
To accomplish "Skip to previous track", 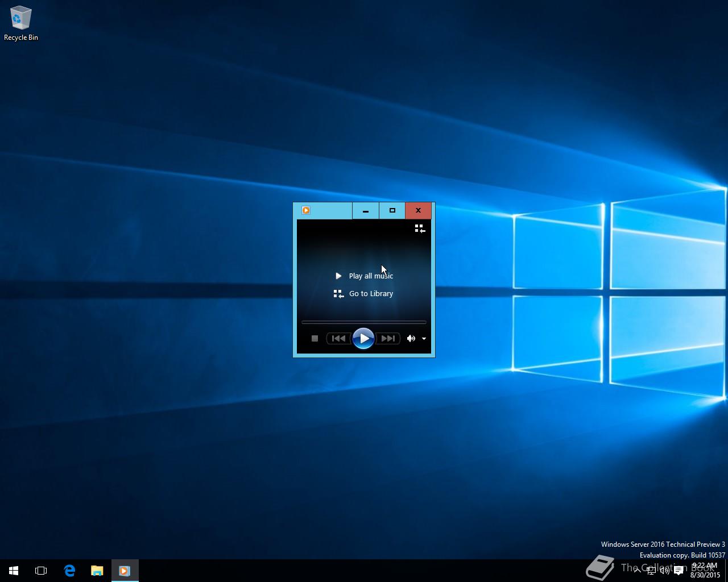I will tap(338, 338).
